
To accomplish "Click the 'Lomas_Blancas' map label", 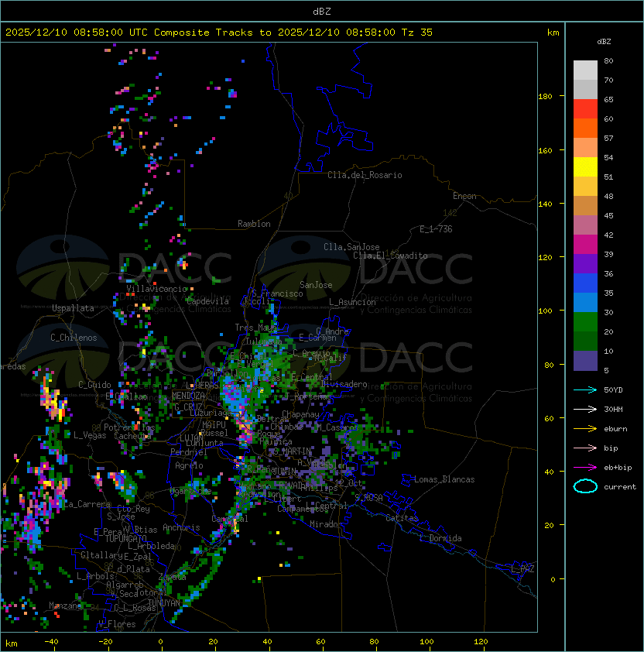I will pos(444,479).
